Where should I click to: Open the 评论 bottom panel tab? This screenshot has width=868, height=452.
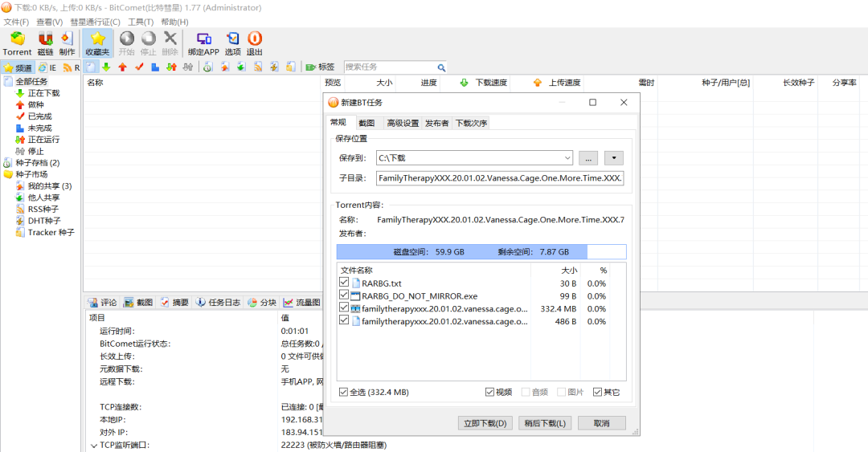pos(103,302)
